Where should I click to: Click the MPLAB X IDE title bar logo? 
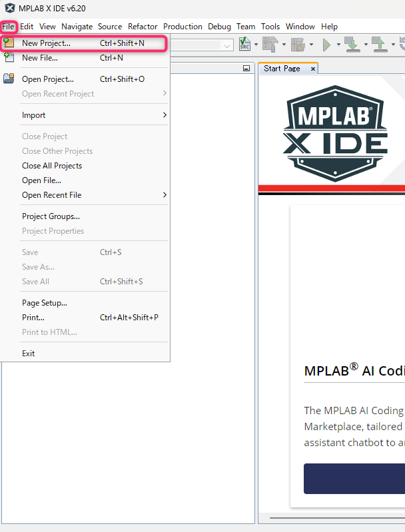point(10,8)
